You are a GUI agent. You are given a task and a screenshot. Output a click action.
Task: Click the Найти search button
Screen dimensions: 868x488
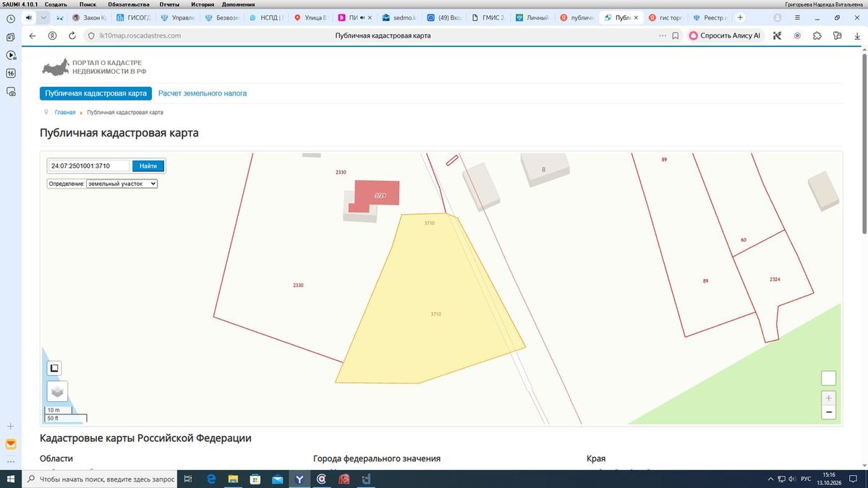(x=148, y=166)
